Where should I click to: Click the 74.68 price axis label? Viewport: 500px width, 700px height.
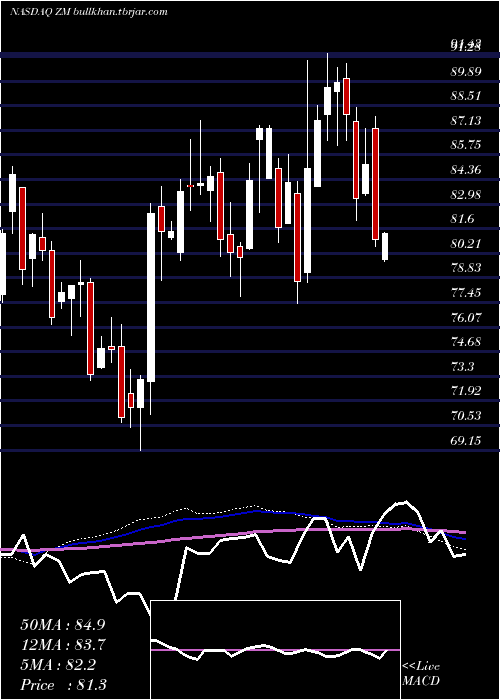(466, 342)
